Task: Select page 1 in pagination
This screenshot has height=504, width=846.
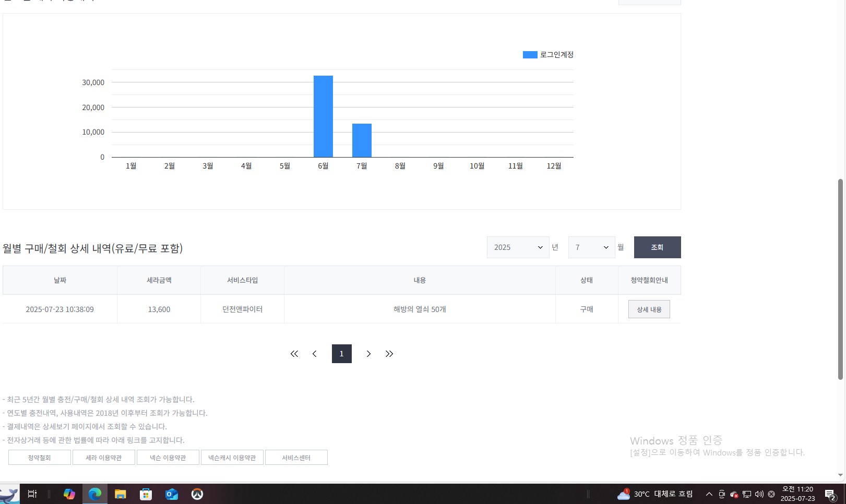Action: click(341, 354)
